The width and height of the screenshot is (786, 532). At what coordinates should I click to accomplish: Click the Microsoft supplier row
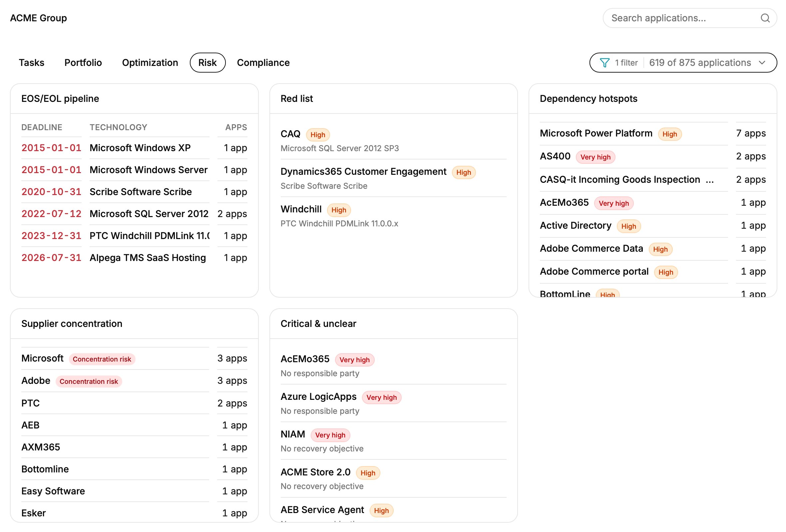coord(134,358)
